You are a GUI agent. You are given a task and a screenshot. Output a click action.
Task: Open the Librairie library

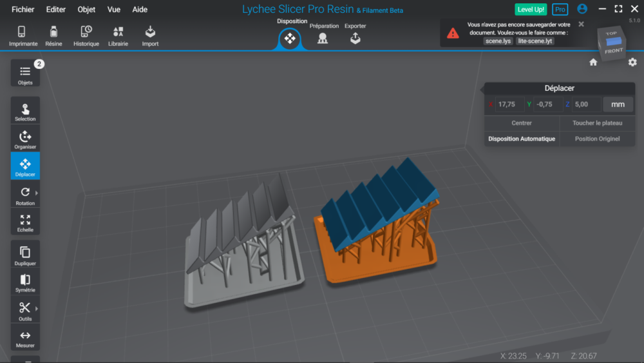(x=118, y=35)
